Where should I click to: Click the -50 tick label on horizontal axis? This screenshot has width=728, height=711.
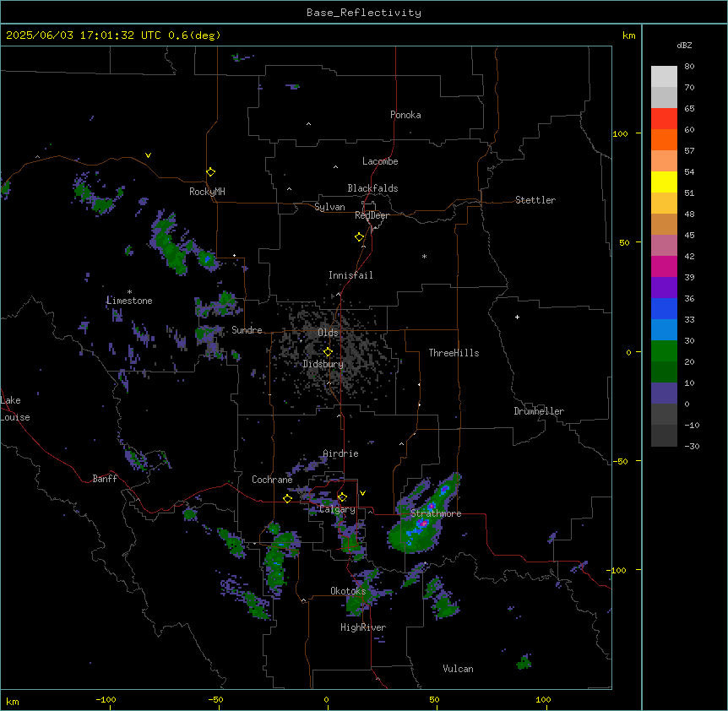(215, 699)
